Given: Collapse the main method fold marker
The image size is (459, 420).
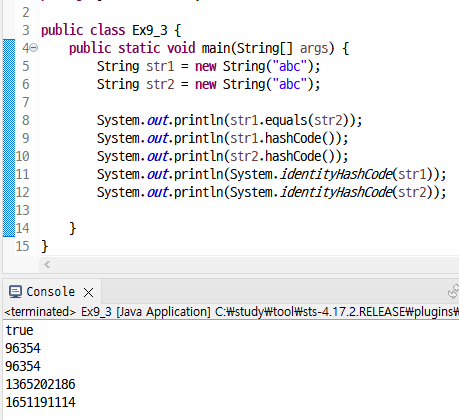Looking at the screenshot, I should tap(34, 48).
